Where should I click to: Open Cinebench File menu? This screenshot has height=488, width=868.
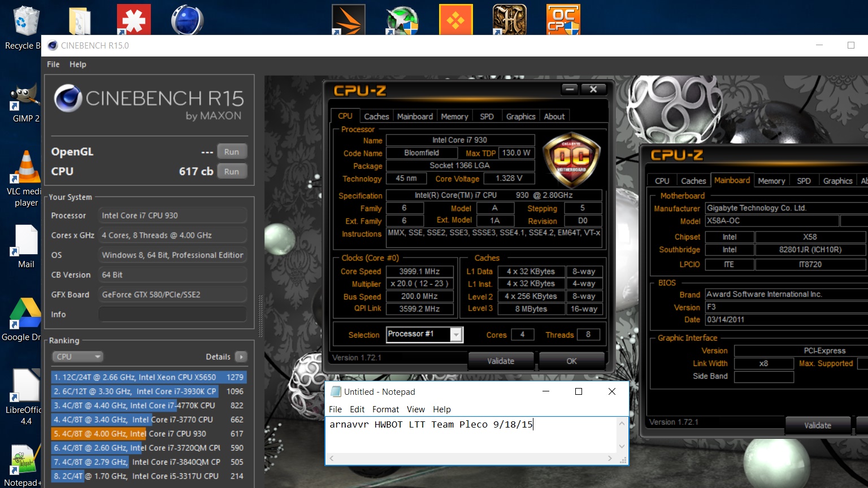click(53, 64)
